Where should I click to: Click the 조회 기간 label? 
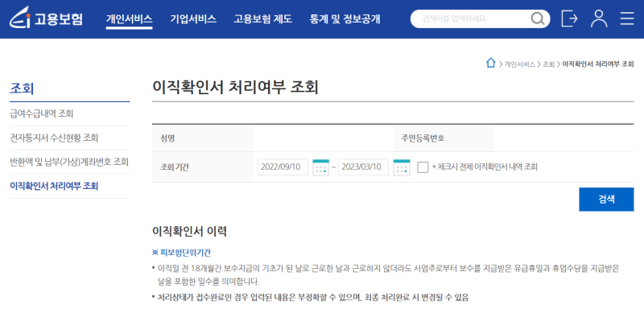175,167
